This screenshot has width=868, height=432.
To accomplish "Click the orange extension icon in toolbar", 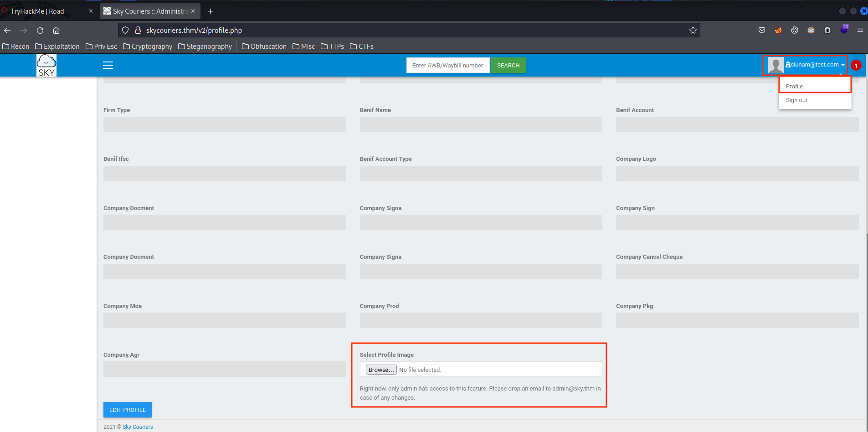I will point(778,31).
